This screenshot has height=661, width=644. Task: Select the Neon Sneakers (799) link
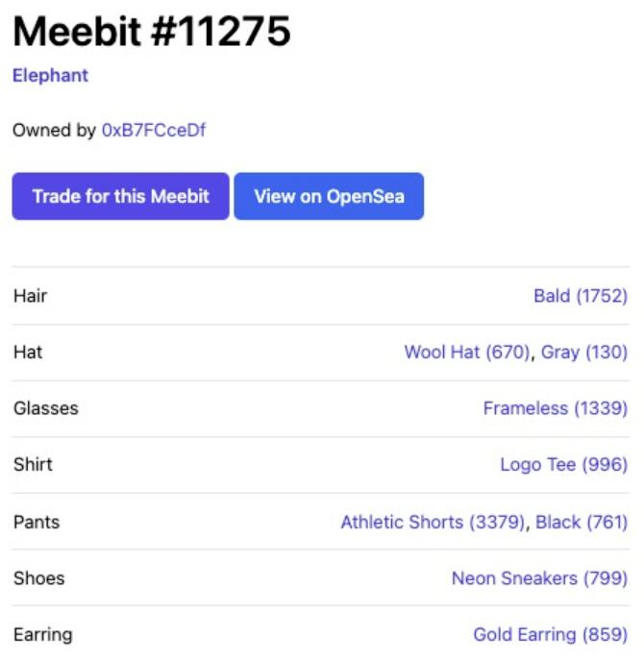(539, 578)
